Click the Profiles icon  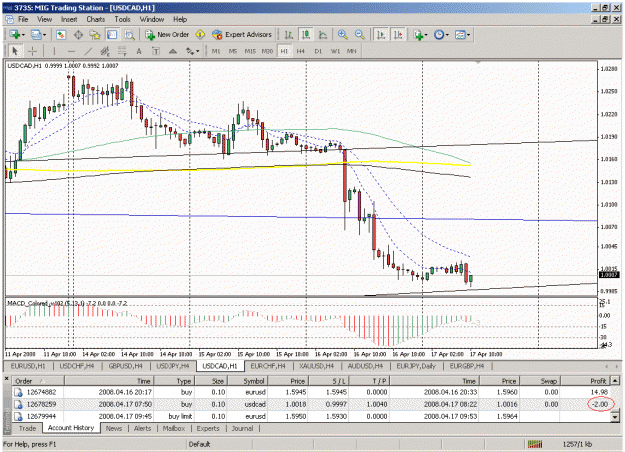click(x=36, y=35)
